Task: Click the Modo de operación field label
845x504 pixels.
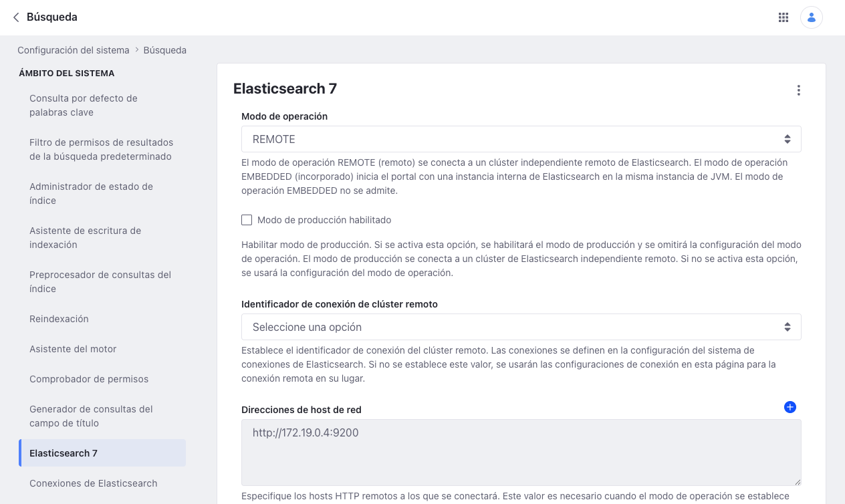Action: click(x=284, y=116)
